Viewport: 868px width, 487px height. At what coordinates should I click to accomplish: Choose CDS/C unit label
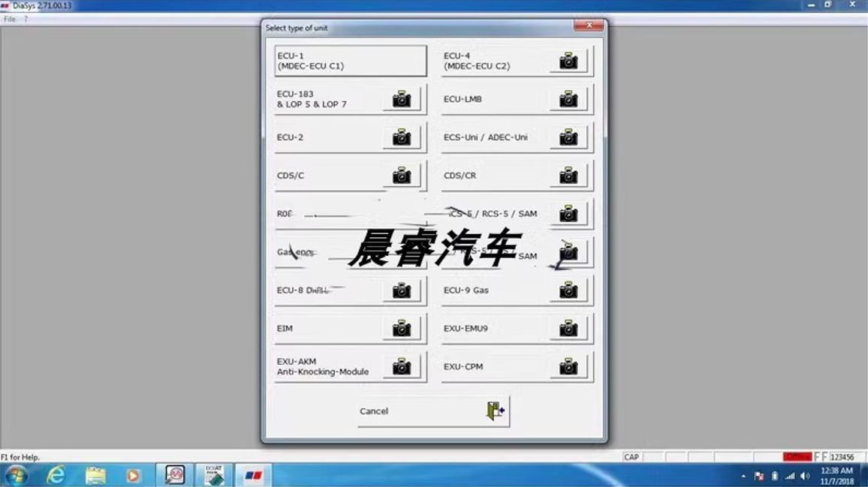click(291, 176)
